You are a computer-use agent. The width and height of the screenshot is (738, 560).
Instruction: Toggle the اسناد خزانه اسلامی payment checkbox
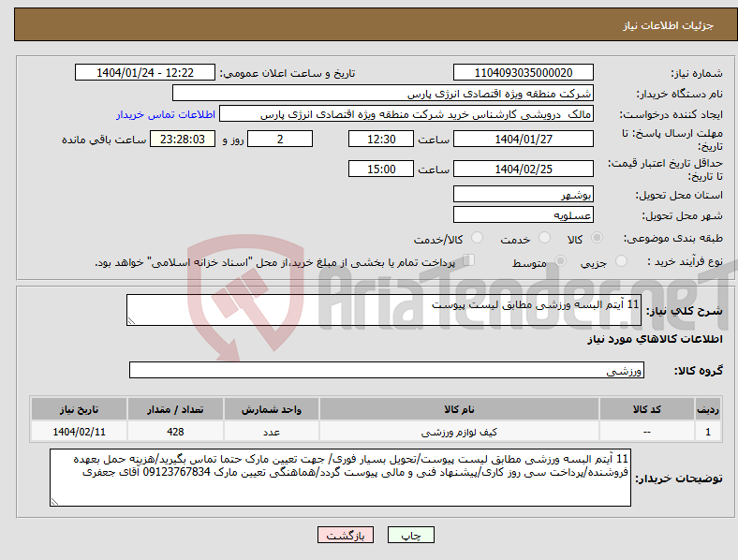click(x=468, y=260)
